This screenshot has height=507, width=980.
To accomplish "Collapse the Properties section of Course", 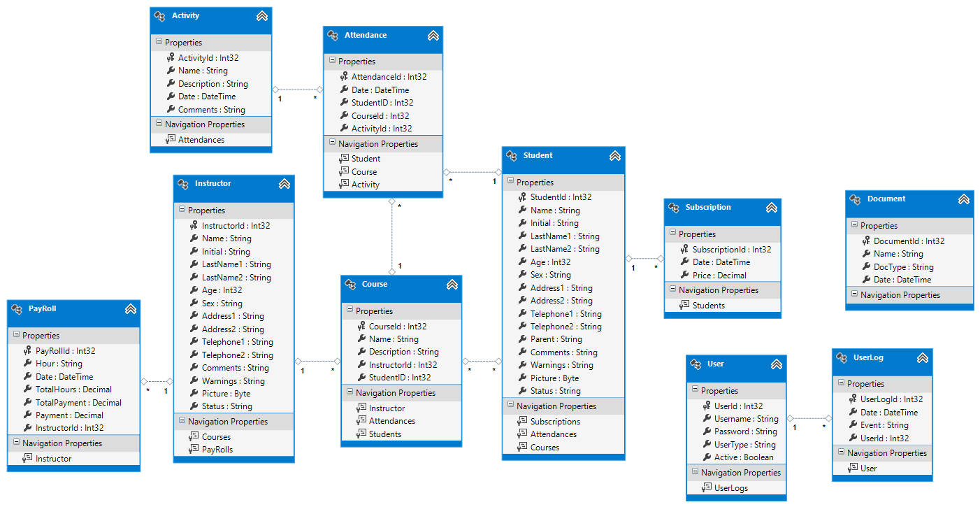I will click(349, 311).
